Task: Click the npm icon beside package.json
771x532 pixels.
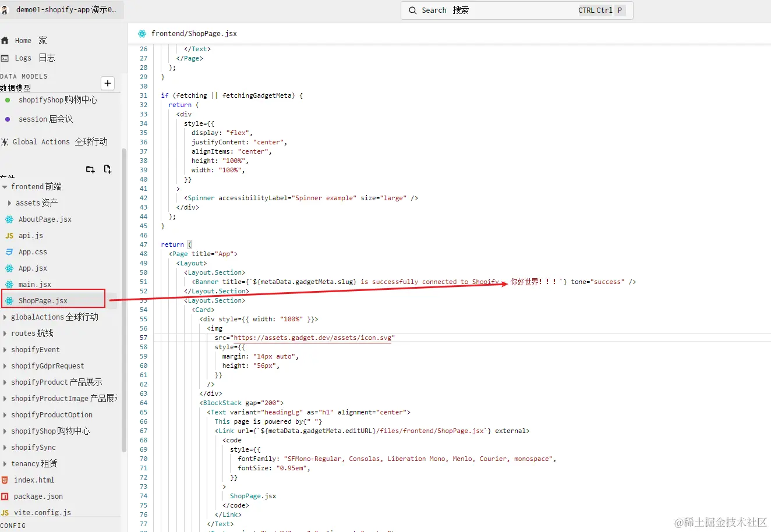Action: [x=5, y=496]
